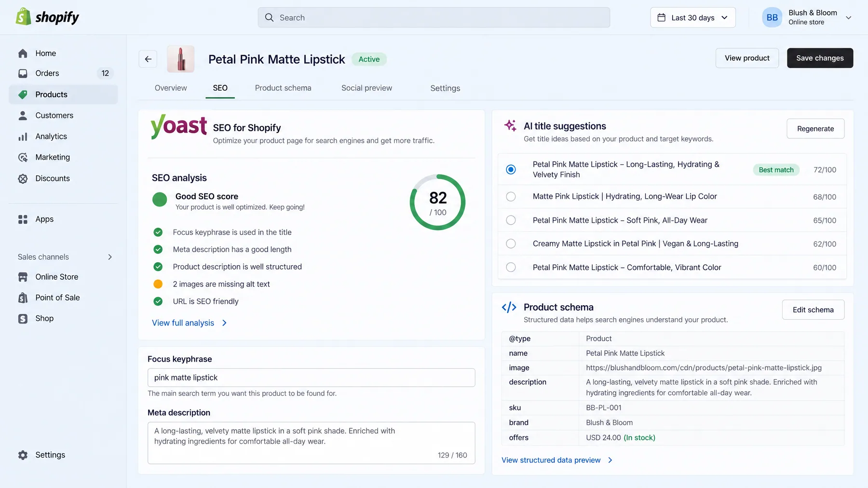Click the Meta description text area
The width and height of the screenshot is (868, 488).
[x=311, y=443]
